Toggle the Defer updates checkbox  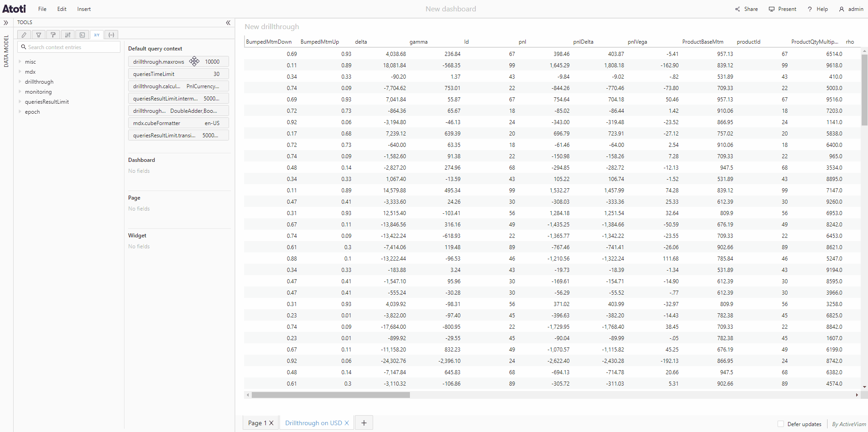click(x=781, y=424)
